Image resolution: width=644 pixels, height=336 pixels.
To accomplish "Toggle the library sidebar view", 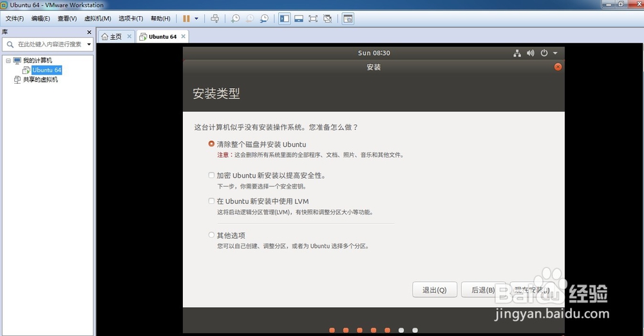I will coord(284,19).
